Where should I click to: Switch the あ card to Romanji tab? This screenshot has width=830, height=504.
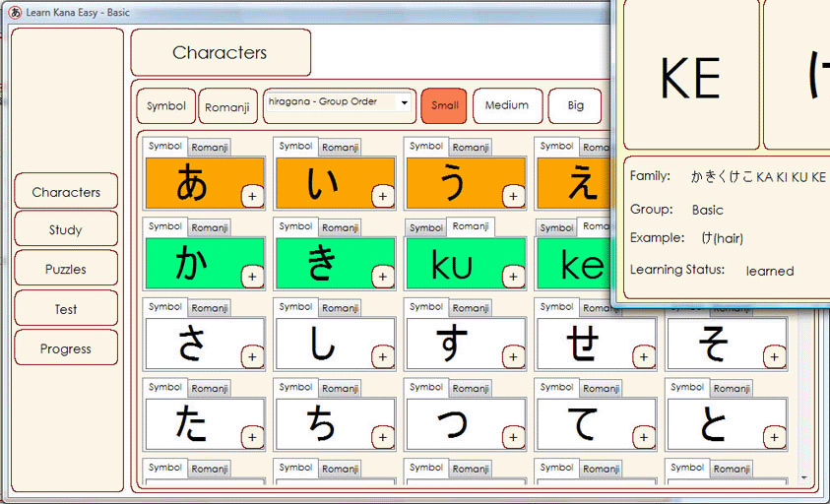point(209,148)
